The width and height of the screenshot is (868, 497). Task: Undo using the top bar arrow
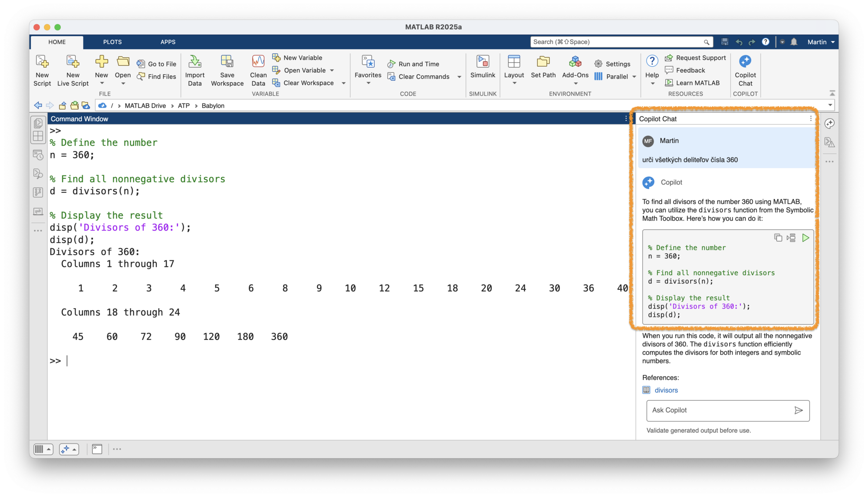[739, 42]
